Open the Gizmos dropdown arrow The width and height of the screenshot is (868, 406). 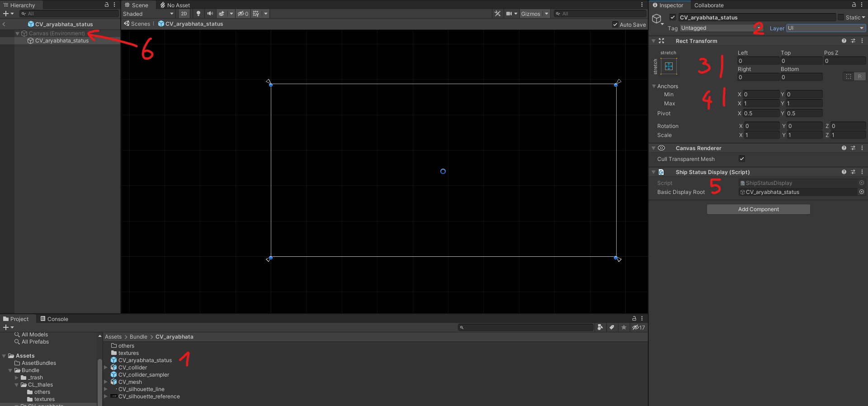tap(547, 14)
